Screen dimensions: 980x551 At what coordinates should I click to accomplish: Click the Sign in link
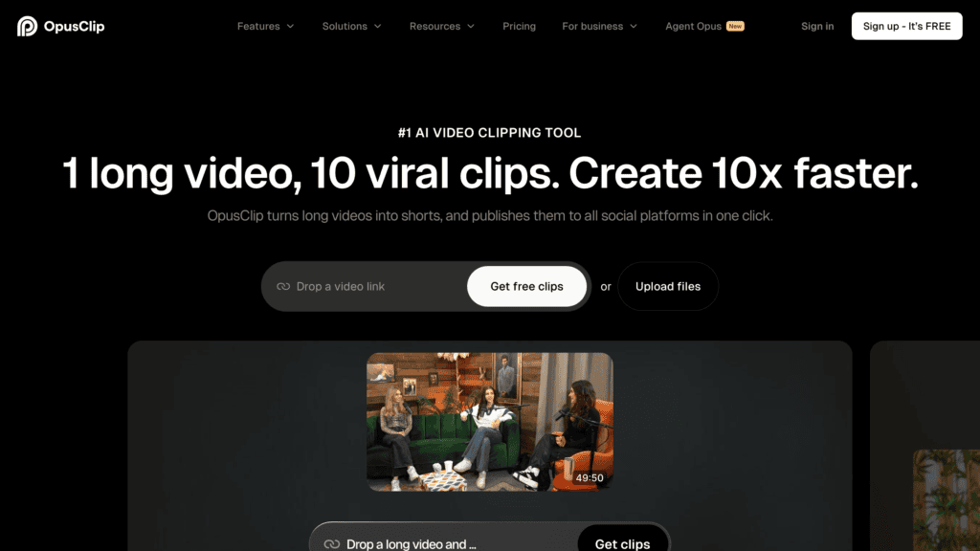pyautogui.click(x=817, y=26)
